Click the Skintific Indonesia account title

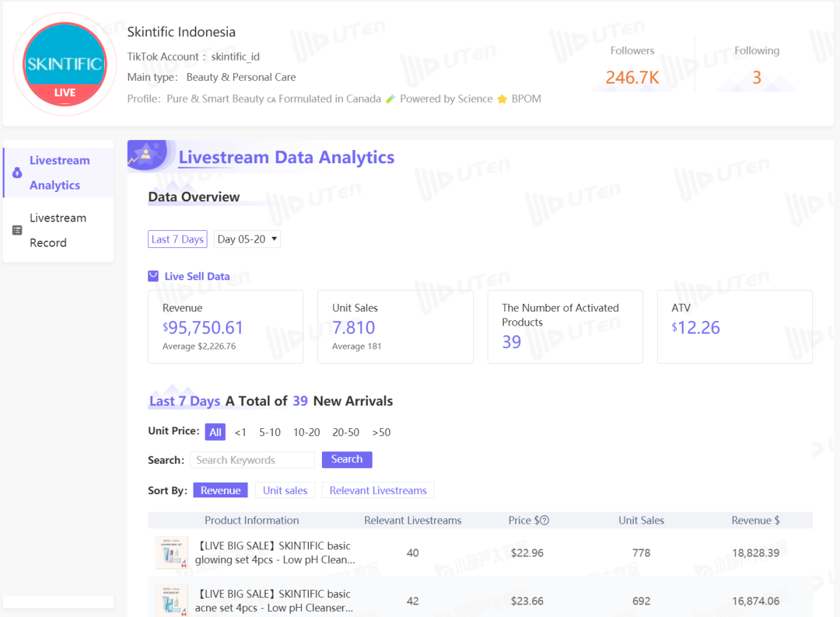[x=181, y=32]
